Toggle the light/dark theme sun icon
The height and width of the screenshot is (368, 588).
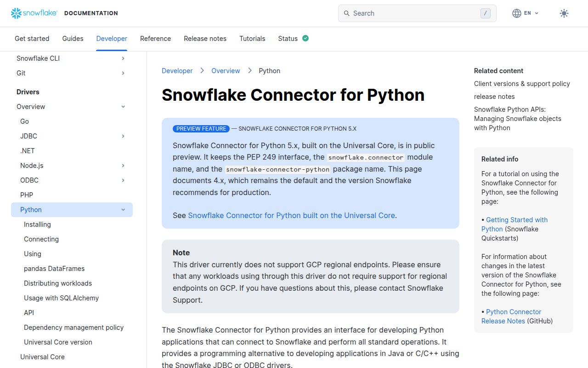click(x=564, y=13)
